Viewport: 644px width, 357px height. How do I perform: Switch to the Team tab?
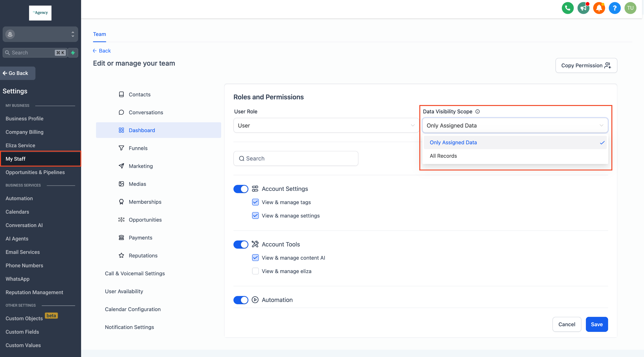100,34
